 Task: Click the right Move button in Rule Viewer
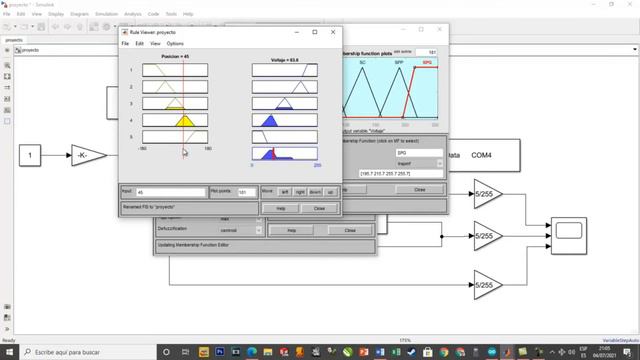pyautogui.click(x=300, y=192)
